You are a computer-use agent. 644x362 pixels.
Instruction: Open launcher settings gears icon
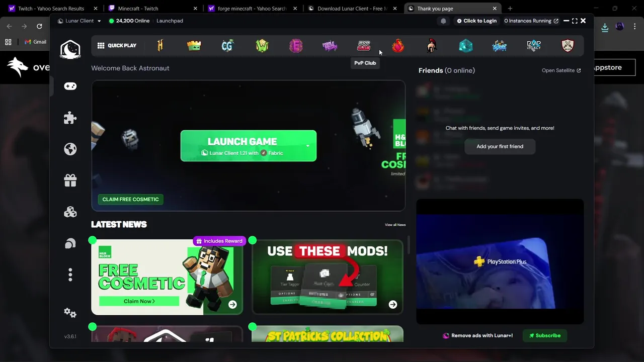[x=70, y=313]
